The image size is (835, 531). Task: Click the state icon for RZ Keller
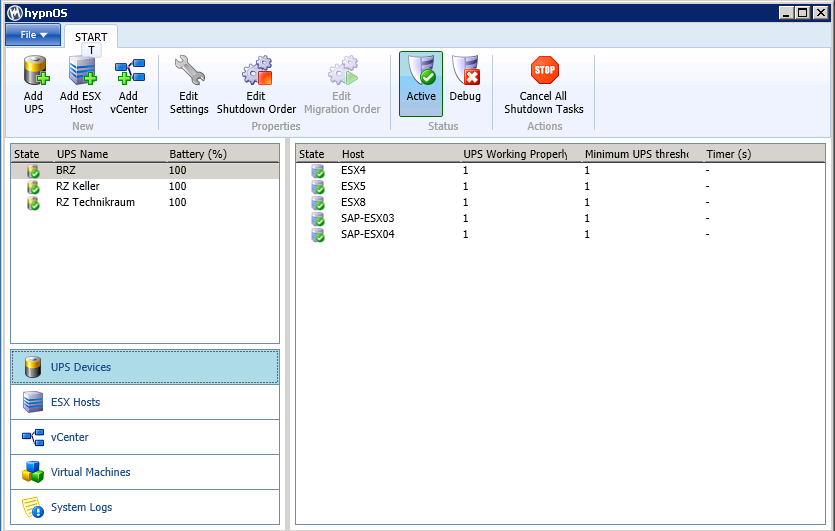[x=33, y=187]
